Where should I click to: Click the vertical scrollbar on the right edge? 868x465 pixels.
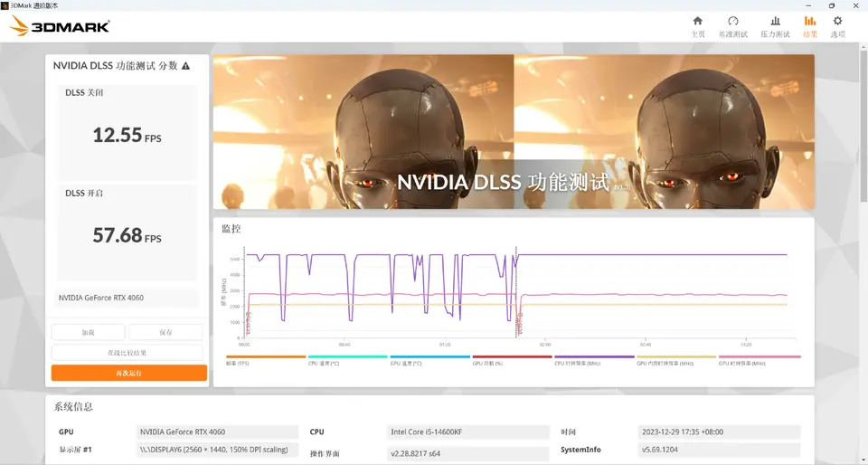click(x=863, y=128)
